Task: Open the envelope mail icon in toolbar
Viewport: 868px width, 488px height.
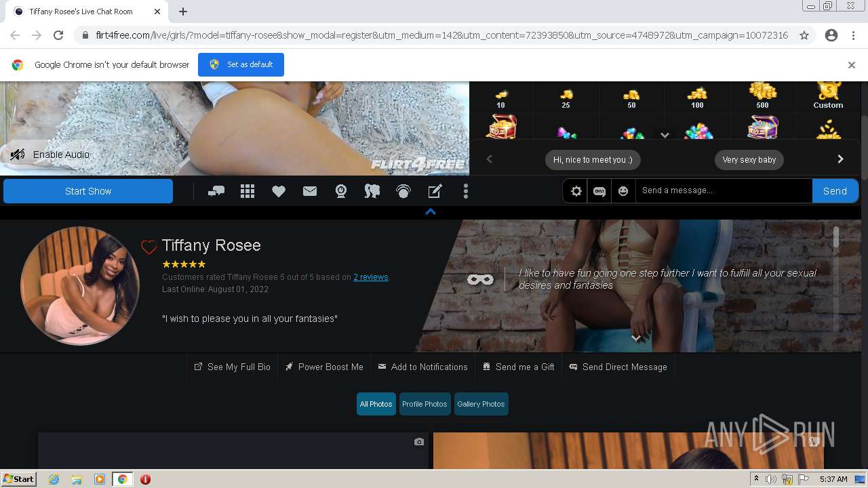Action: click(x=310, y=192)
